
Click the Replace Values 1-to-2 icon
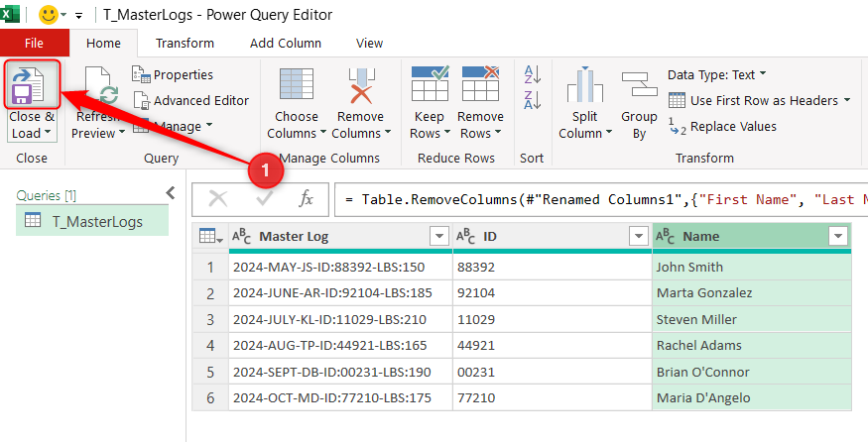point(677,127)
